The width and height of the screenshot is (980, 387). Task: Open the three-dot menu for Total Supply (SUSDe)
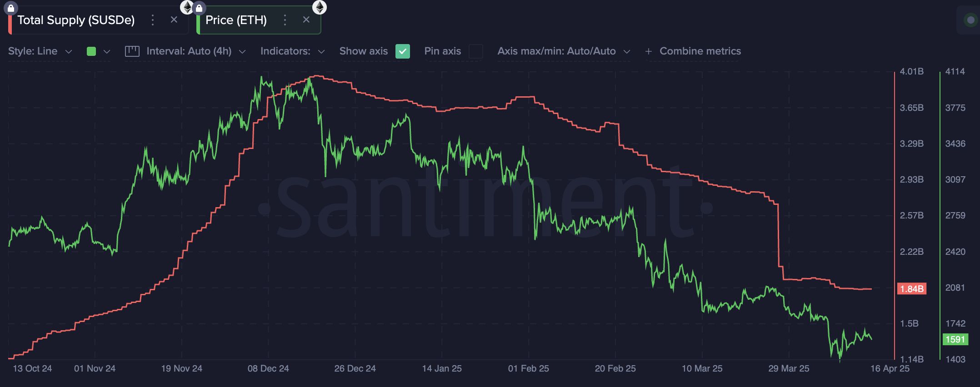tap(153, 20)
